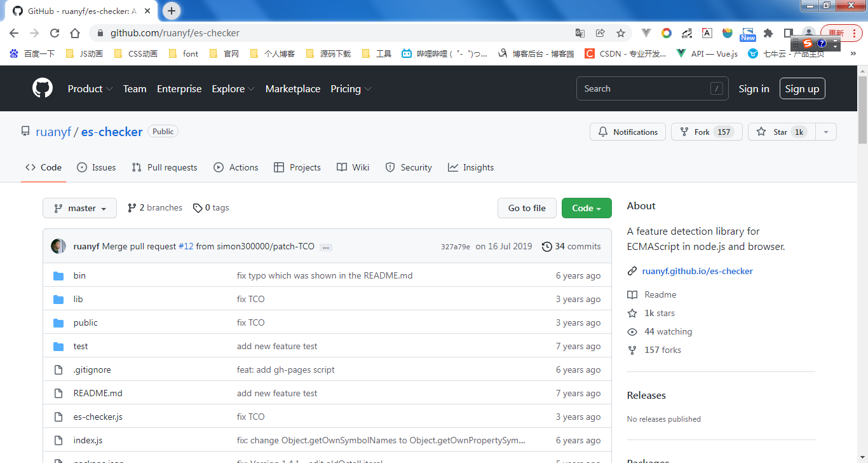Click the Sign up button
868x463 pixels.
pos(802,89)
